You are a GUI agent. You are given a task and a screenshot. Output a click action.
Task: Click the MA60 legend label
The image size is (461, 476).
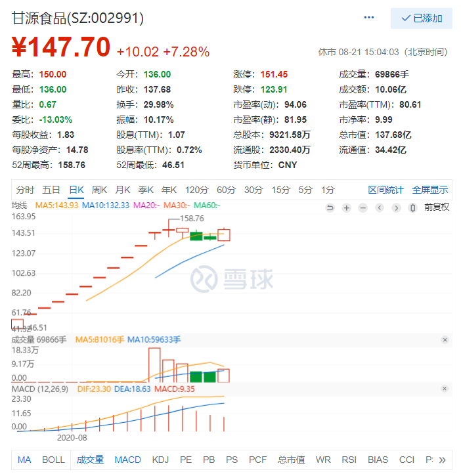[x=207, y=206]
